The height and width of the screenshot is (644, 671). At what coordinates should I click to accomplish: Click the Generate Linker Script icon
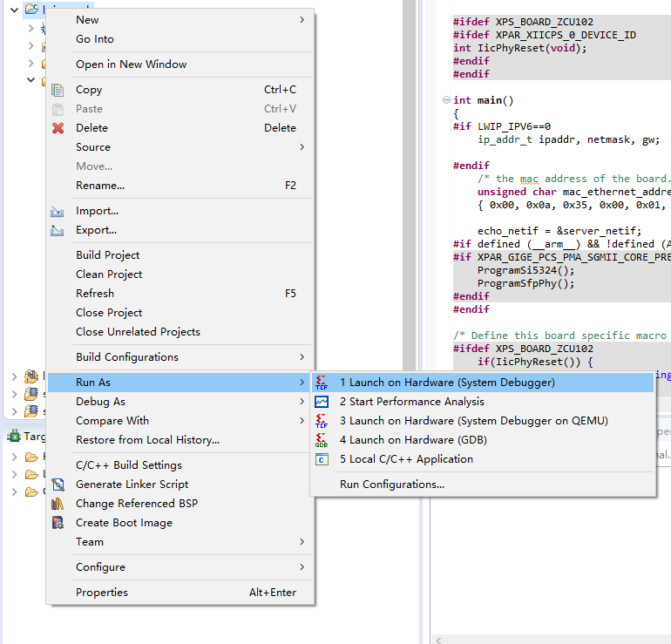tap(58, 485)
